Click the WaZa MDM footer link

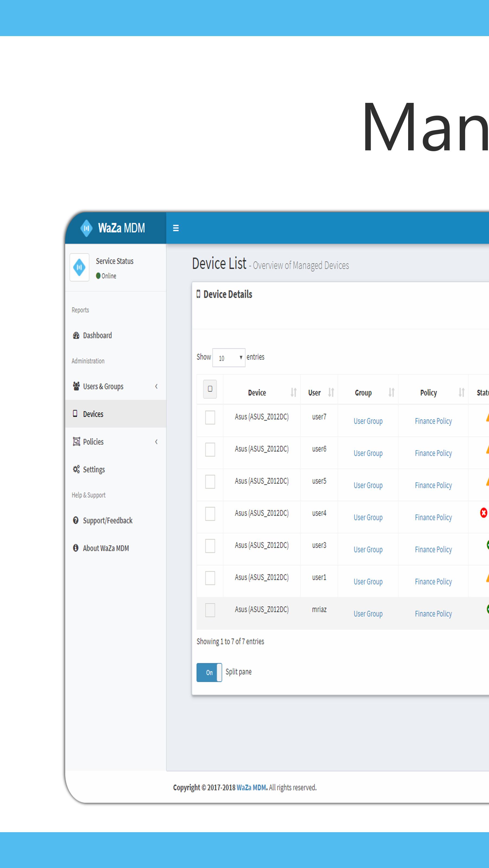point(252,787)
